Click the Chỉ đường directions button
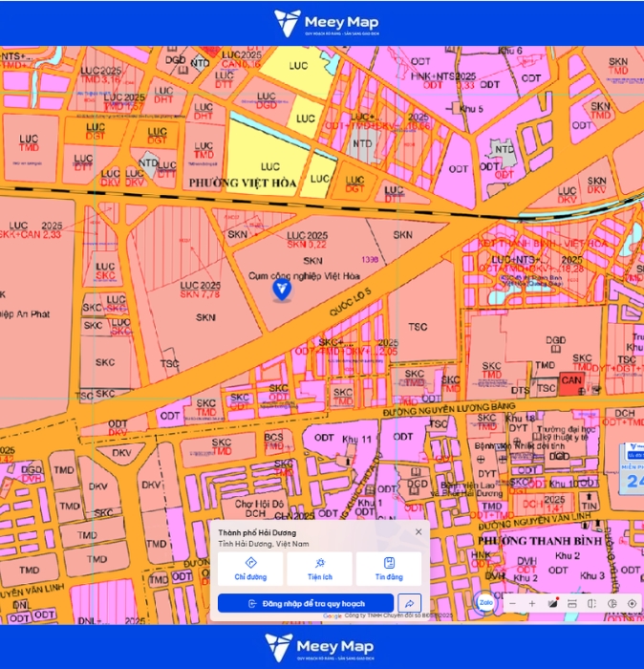Viewport: 644px width, 669px height. pos(250,569)
